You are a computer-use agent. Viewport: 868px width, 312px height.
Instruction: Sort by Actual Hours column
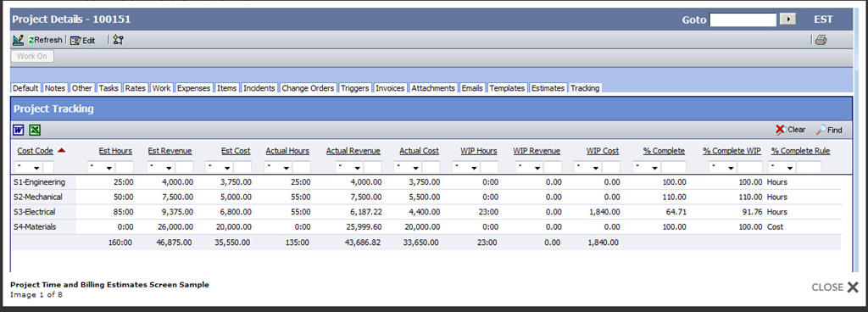[287, 150]
